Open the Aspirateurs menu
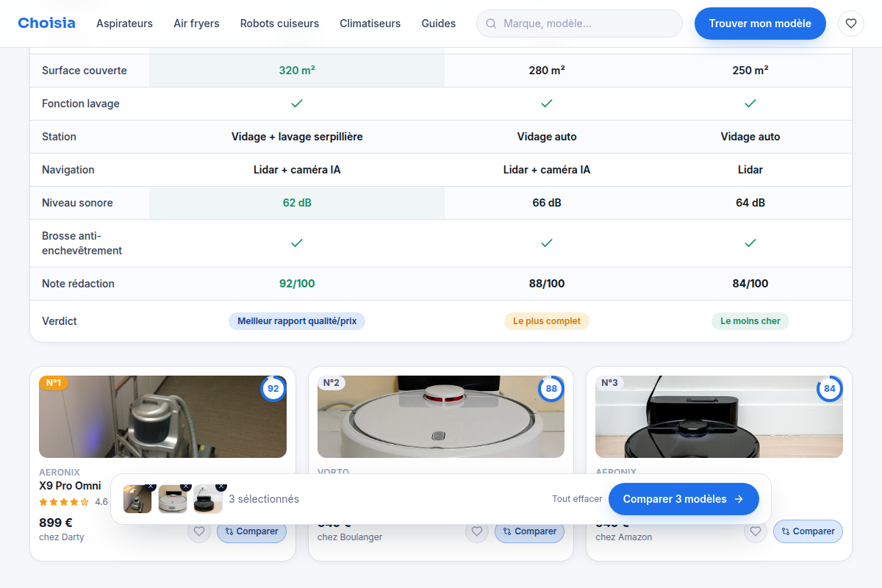Image resolution: width=882 pixels, height=588 pixels. pos(124,24)
